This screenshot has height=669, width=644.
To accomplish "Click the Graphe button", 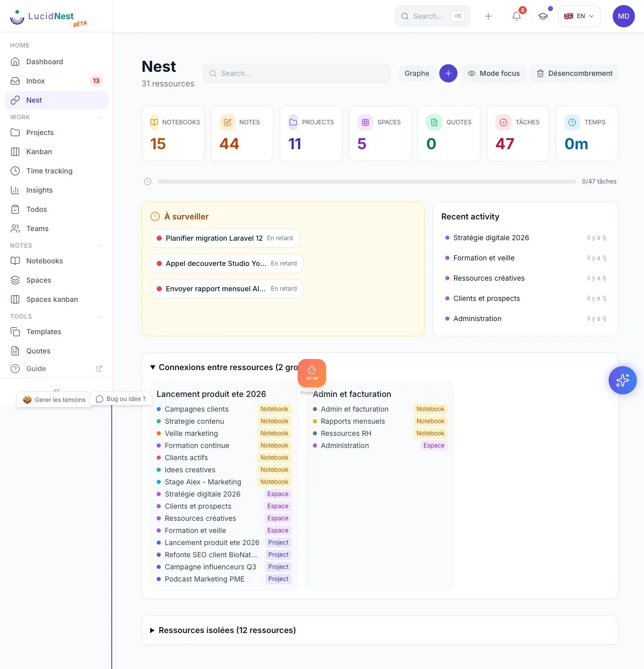I will 417,73.
